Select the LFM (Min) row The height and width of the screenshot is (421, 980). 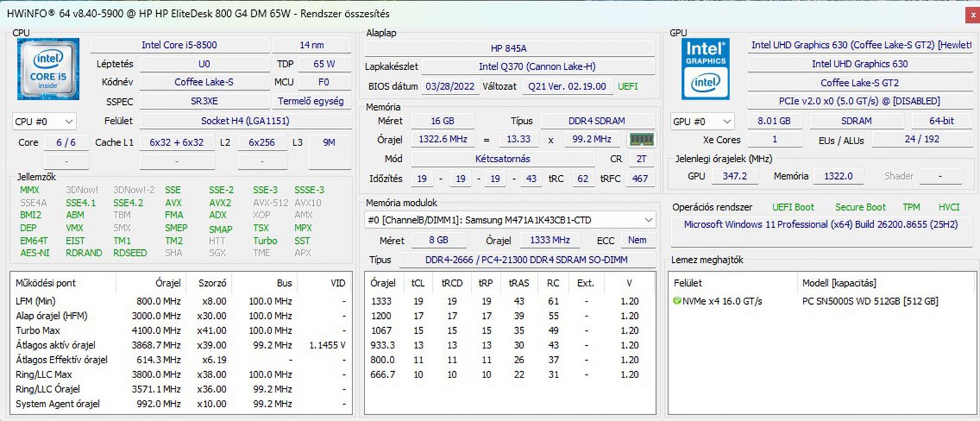tap(181, 301)
